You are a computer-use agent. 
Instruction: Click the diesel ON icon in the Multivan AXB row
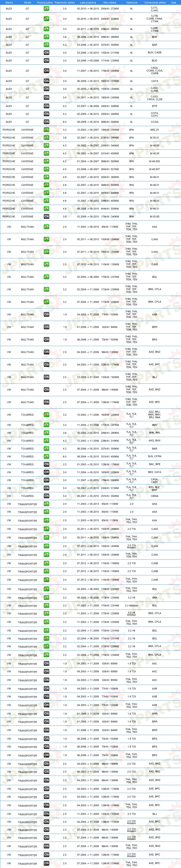click(46, 314)
